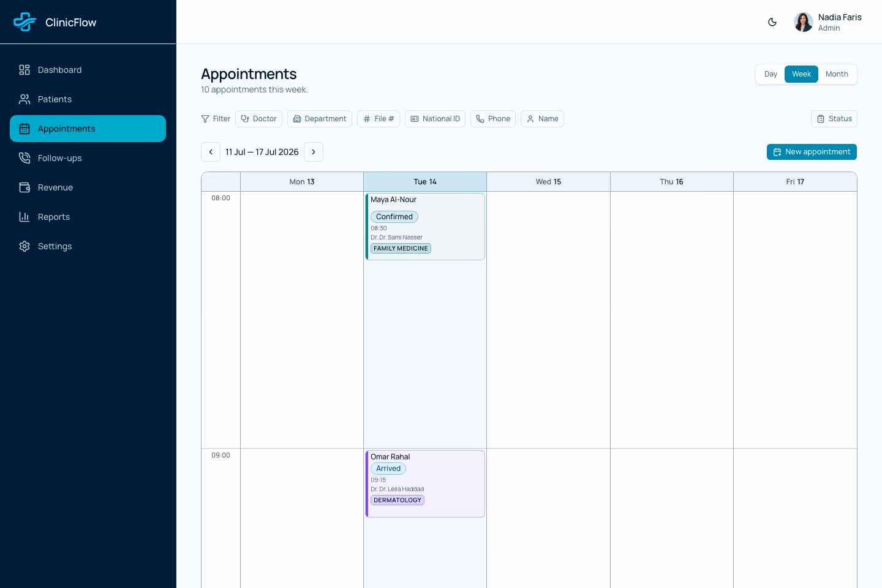Click the Settings gear icon
882x588 pixels.
[24, 246]
